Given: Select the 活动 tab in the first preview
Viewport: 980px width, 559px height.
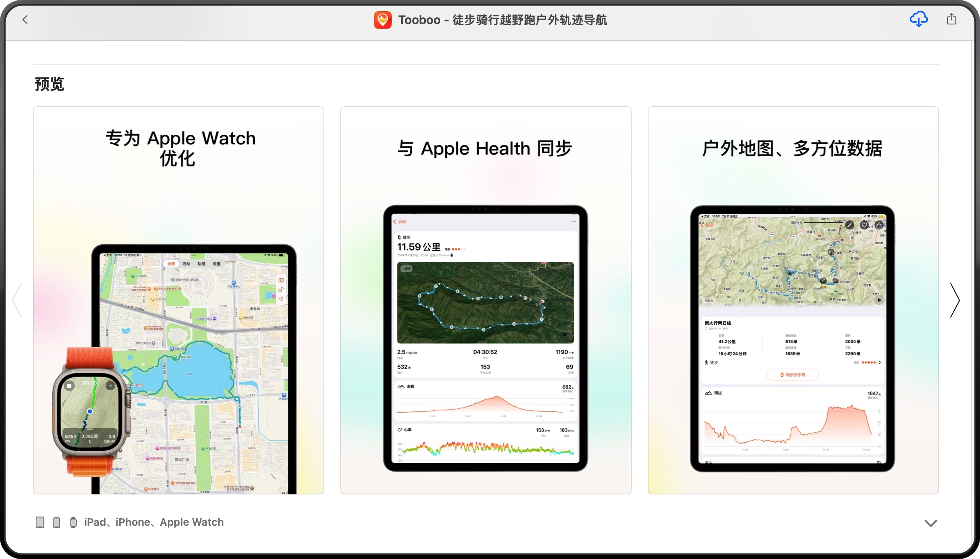Looking at the screenshot, I should tap(186, 264).
